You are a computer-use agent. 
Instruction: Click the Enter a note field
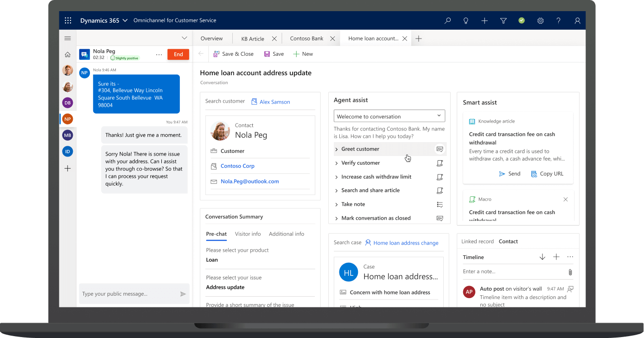pyautogui.click(x=512, y=272)
